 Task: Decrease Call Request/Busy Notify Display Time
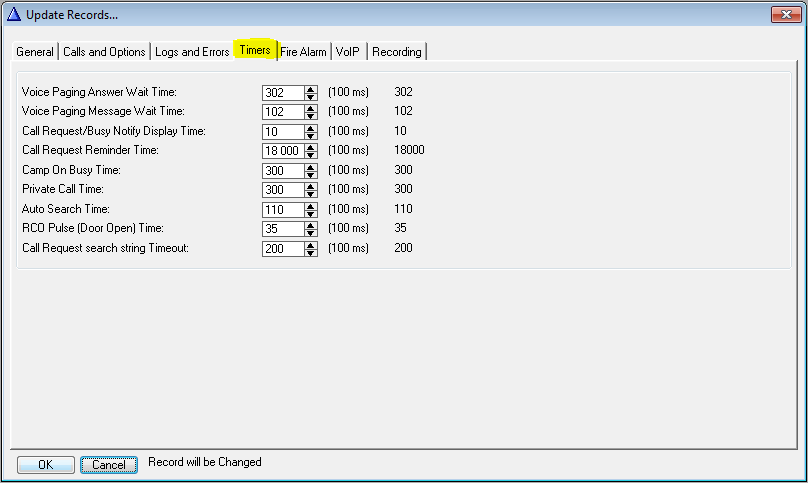click(311, 136)
